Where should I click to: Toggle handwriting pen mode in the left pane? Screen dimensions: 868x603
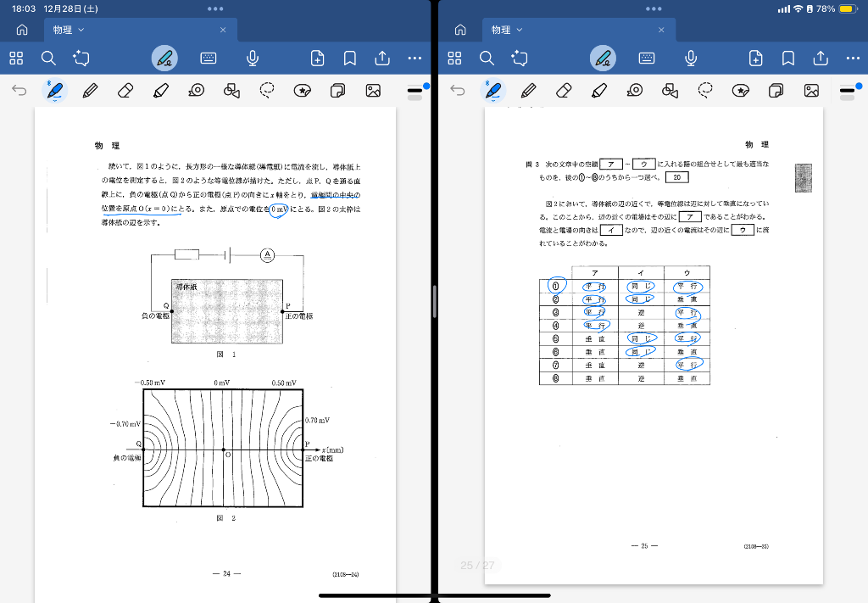pyautogui.click(x=165, y=58)
